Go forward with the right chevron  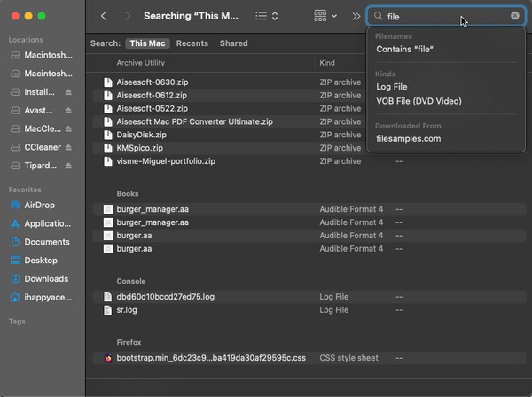pyautogui.click(x=127, y=16)
